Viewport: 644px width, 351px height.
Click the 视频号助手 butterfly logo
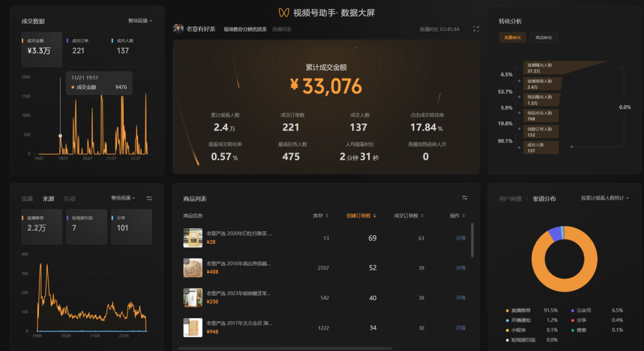284,13
